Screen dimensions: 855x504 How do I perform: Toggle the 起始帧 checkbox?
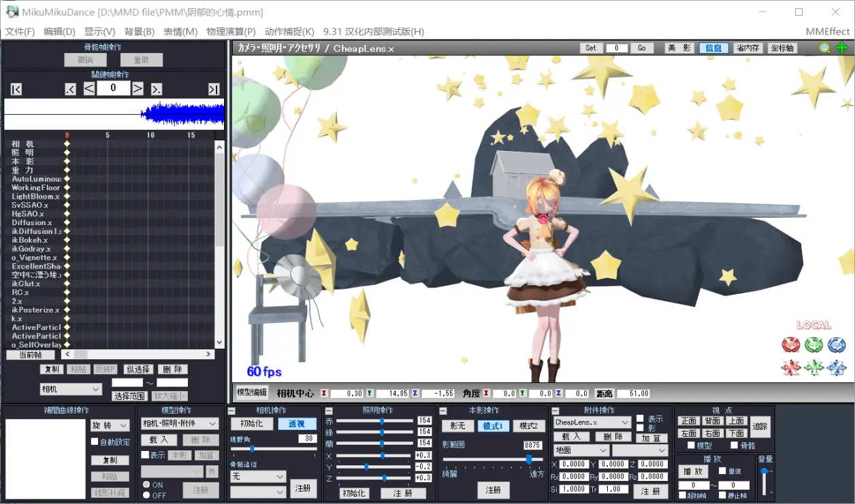pyautogui.click(x=682, y=495)
